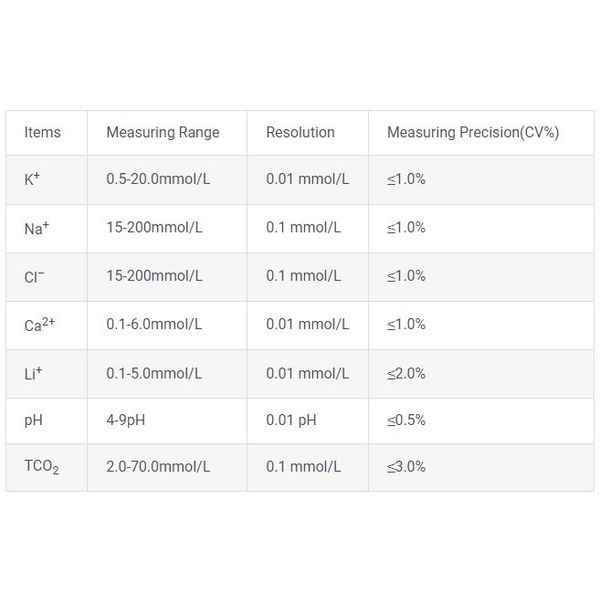Click the Measuring Range column header
The width and height of the screenshot is (600, 600).
pyautogui.click(x=163, y=132)
